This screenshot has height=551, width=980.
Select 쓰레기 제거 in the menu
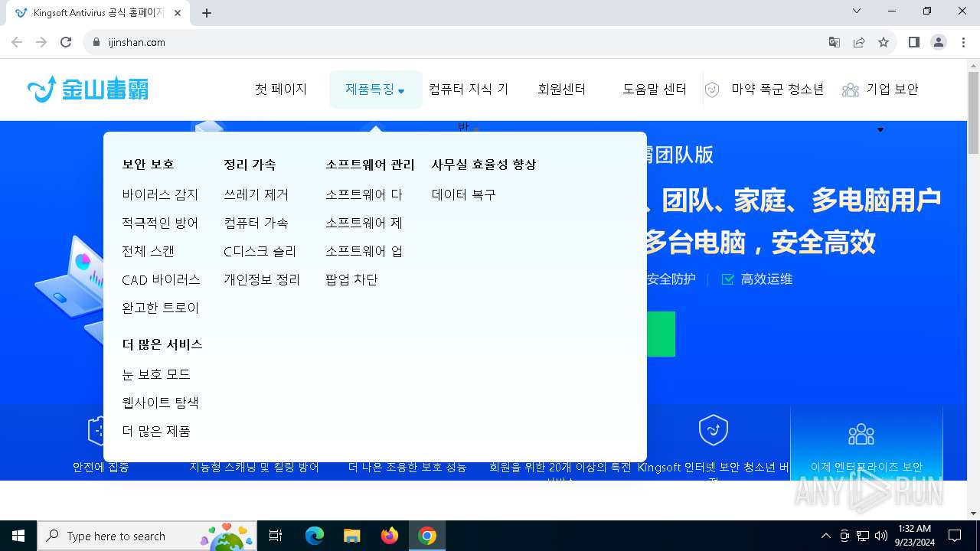(256, 195)
